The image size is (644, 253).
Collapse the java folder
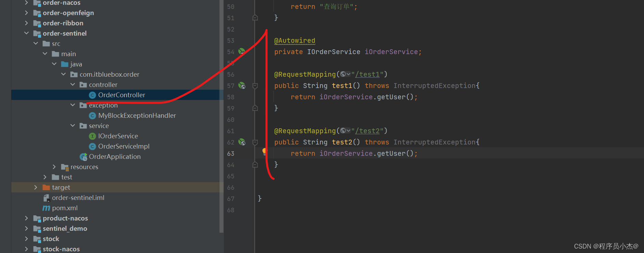54,64
